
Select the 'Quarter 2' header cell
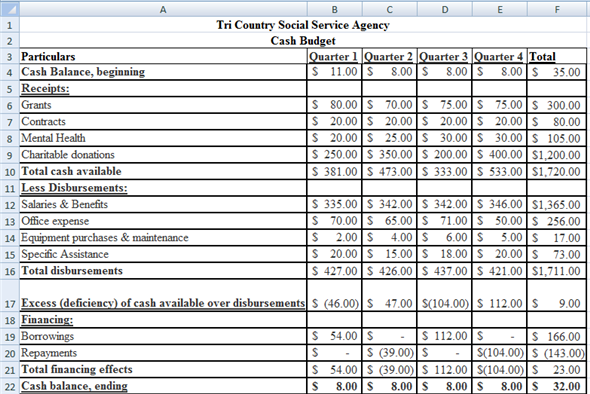point(389,56)
